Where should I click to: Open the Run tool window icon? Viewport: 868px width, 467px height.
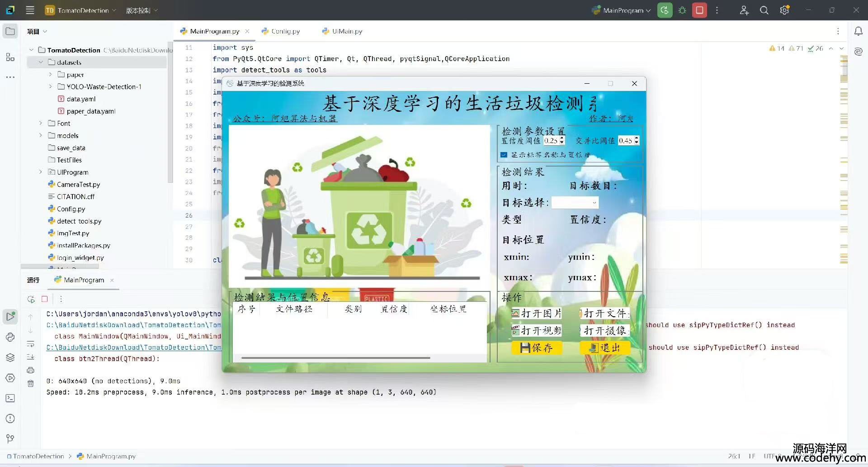(10, 316)
